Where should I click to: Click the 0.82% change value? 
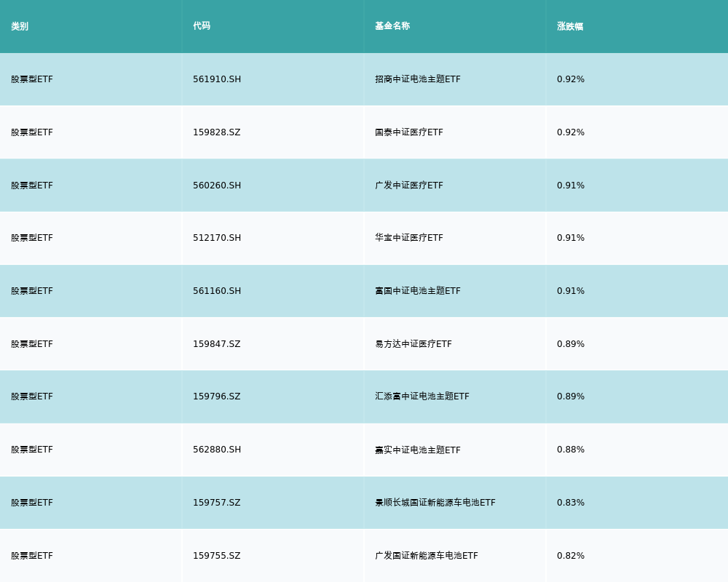coord(571,556)
